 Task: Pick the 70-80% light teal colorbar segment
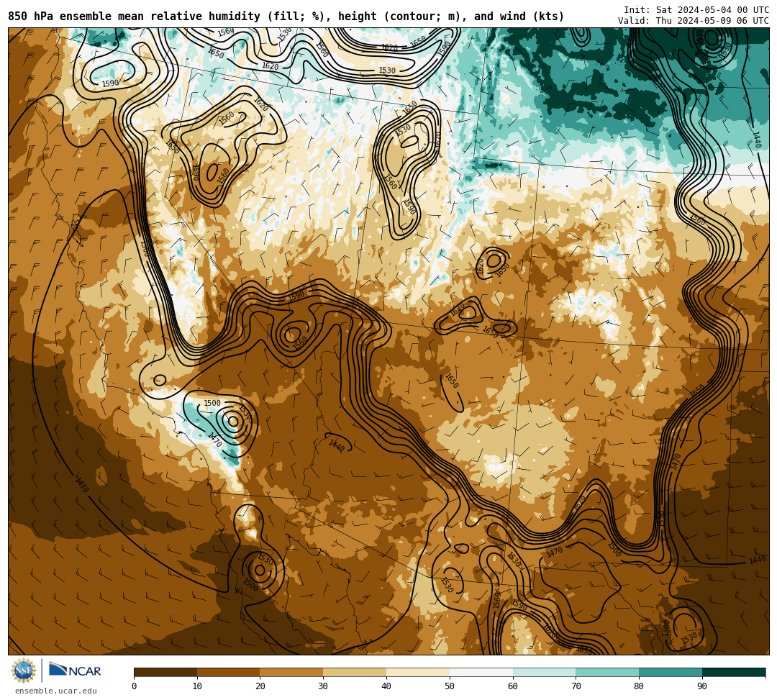tap(607, 672)
